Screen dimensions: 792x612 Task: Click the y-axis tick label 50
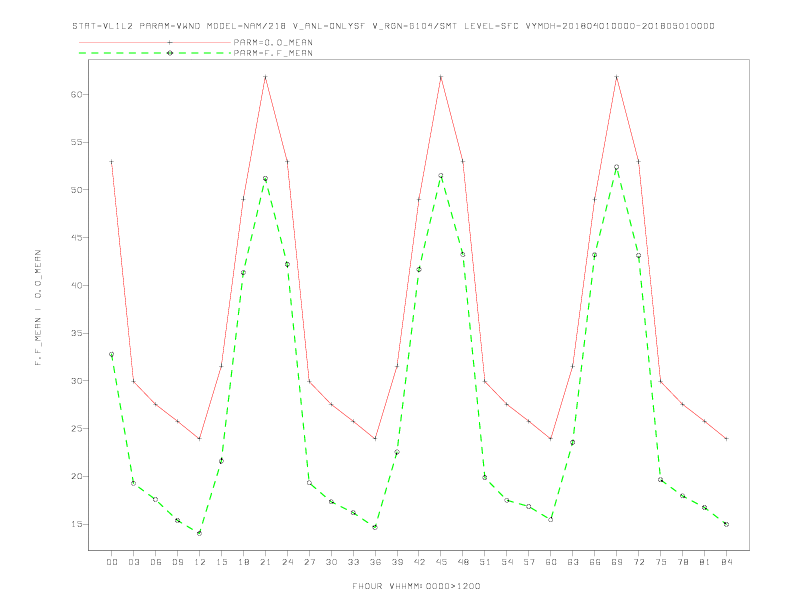tap(77, 190)
